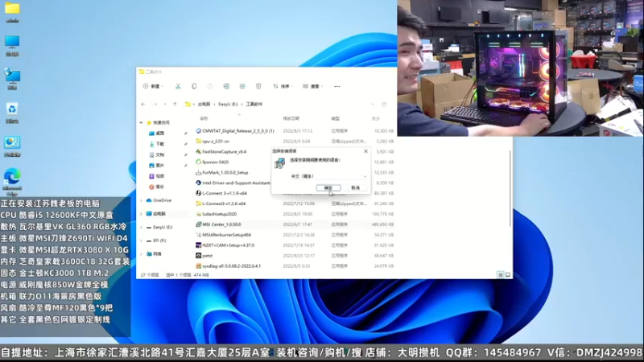Click the Share icon in Explorer toolbar
The height and width of the screenshot is (362, 644).
click(x=242, y=86)
